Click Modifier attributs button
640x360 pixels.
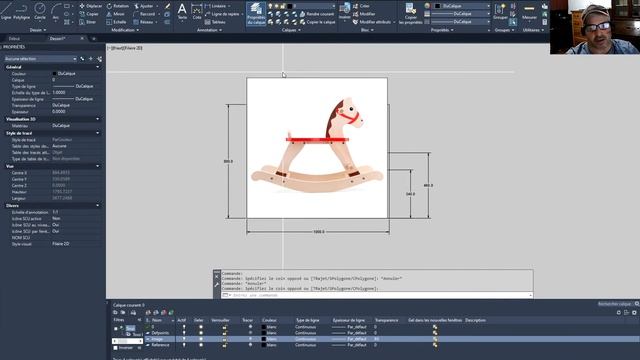372,22
